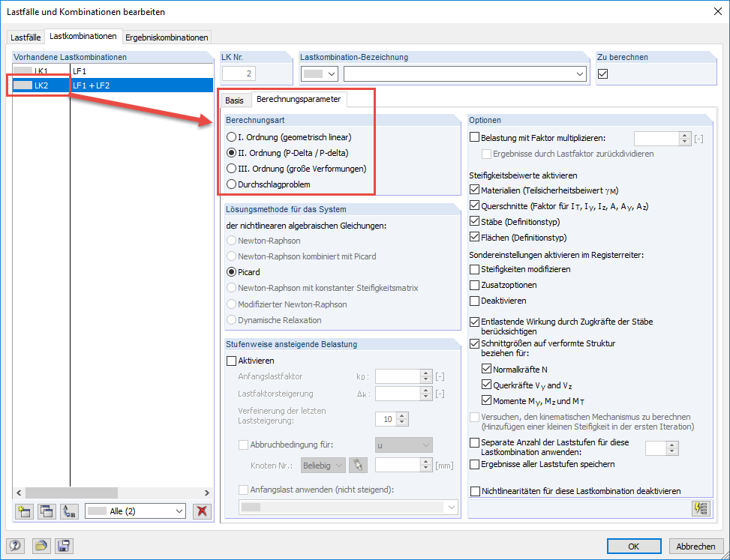Load saved settings via folder icon

41,546
